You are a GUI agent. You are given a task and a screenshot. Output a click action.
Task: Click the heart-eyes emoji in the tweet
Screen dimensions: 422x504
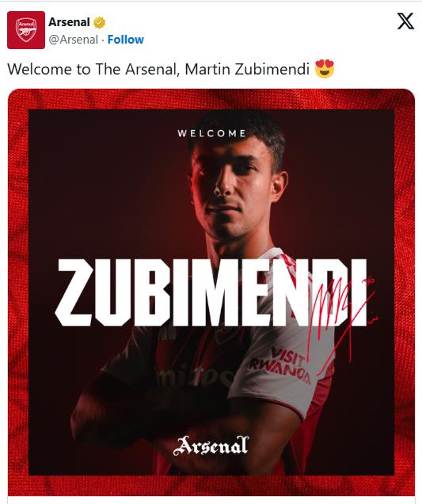(x=325, y=69)
